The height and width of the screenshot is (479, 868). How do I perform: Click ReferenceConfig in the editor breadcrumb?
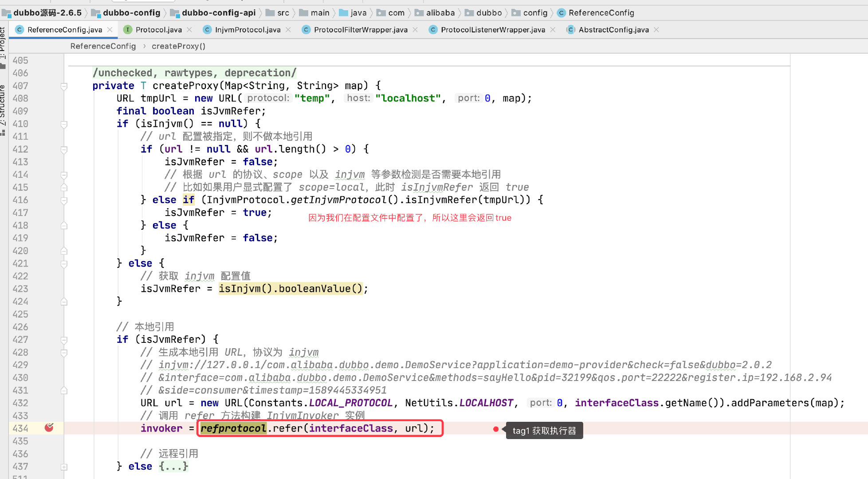pyautogui.click(x=103, y=46)
